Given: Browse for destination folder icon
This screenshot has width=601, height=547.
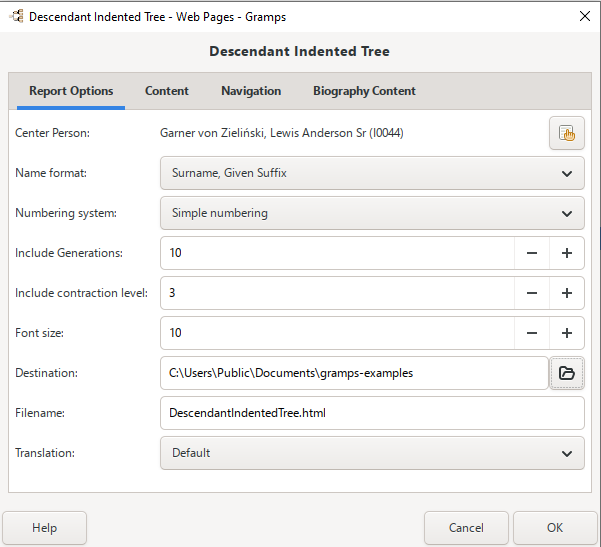Looking at the screenshot, I should coord(567,373).
